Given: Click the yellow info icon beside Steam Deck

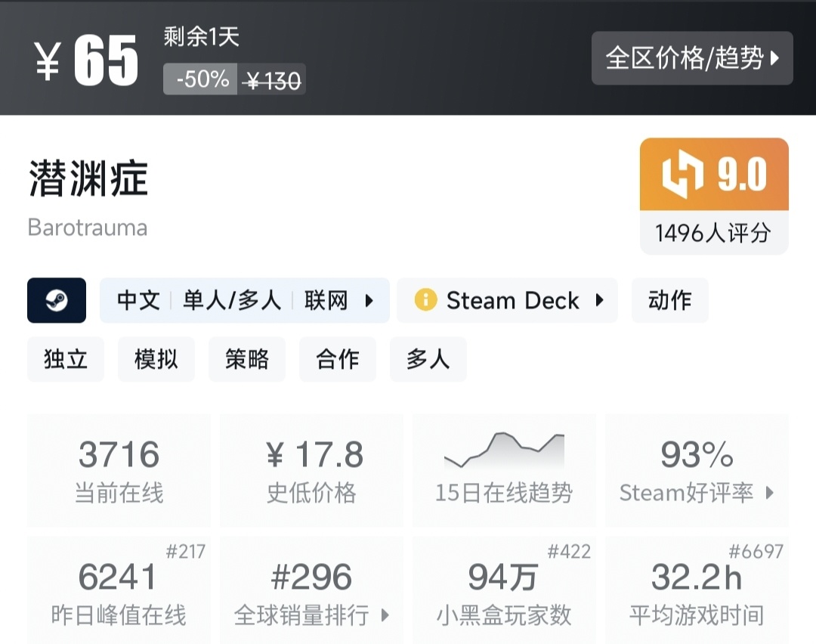Looking at the screenshot, I should click(x=427, y=300).
